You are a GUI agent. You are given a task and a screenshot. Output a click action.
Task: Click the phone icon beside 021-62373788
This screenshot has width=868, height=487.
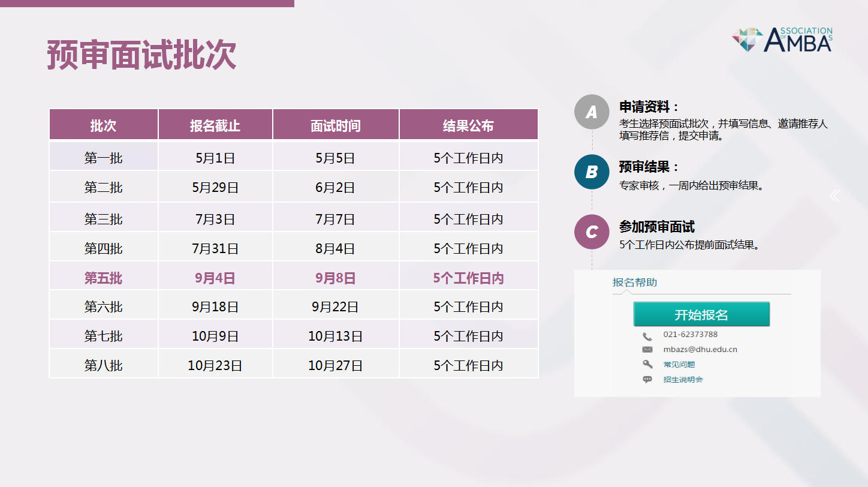click(647, 336)
